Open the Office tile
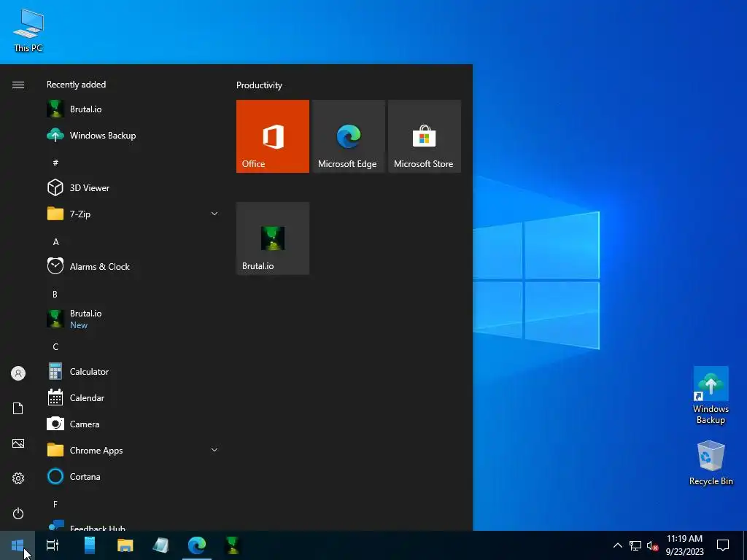The image size is (747, 560). click(273, 136)
